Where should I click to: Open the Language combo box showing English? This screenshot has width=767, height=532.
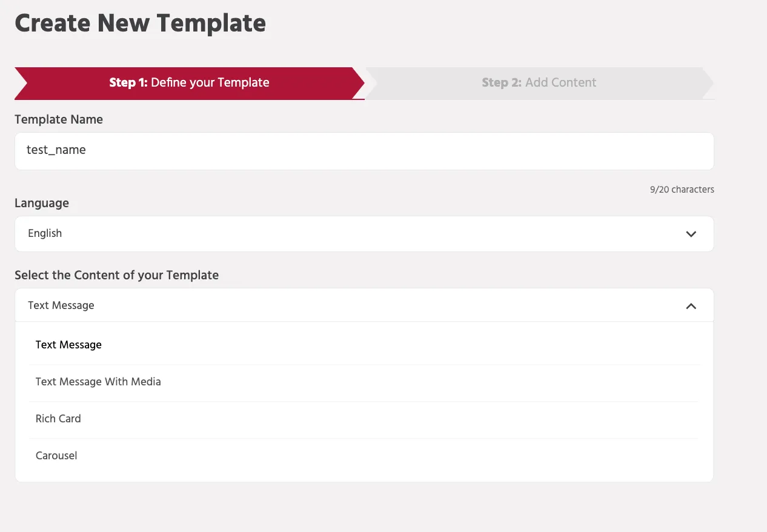click(364, 234)
